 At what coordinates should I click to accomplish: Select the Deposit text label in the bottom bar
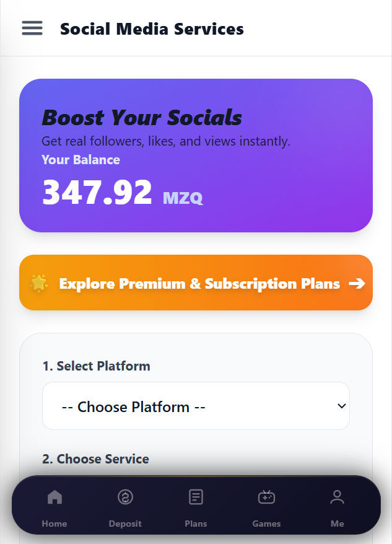tap(125, 524)
